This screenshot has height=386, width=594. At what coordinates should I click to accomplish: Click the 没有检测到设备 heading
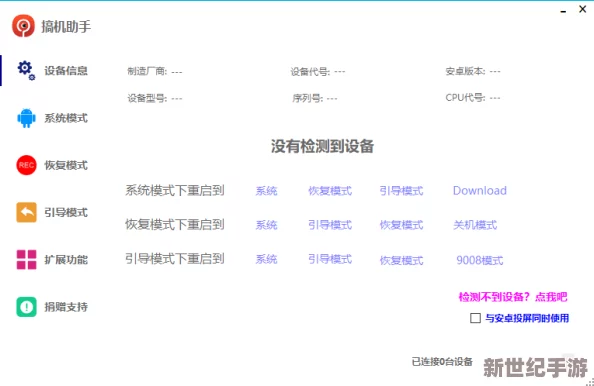tap(322, 146)
